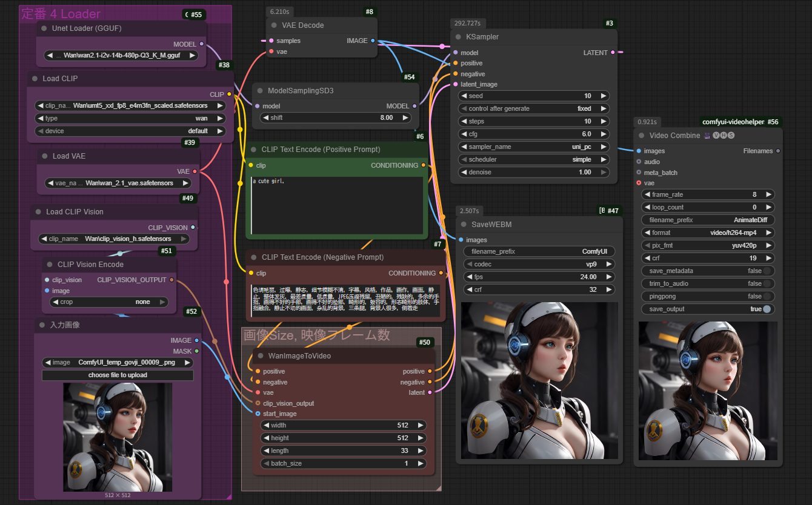
Task: Increase the steps value with right arrow
Action: point(603,121)
